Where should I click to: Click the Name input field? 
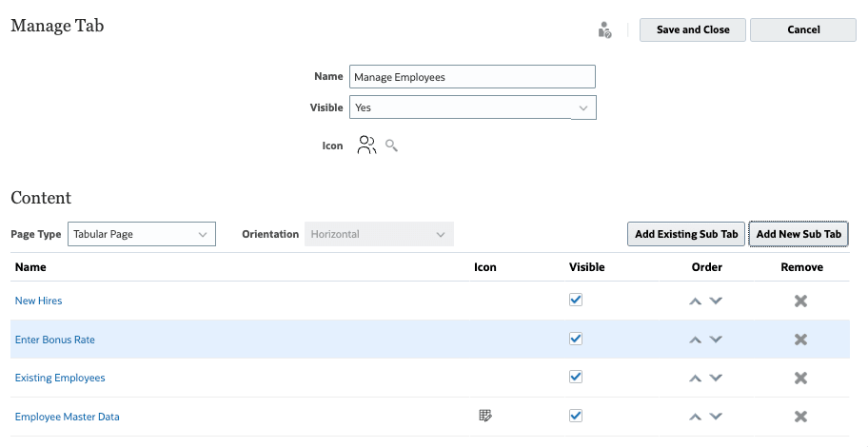[x=472, y=77]
